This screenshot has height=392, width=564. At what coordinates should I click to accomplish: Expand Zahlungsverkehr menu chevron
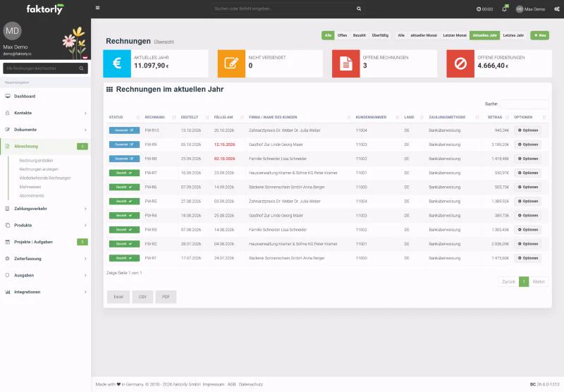click(85, 209)
